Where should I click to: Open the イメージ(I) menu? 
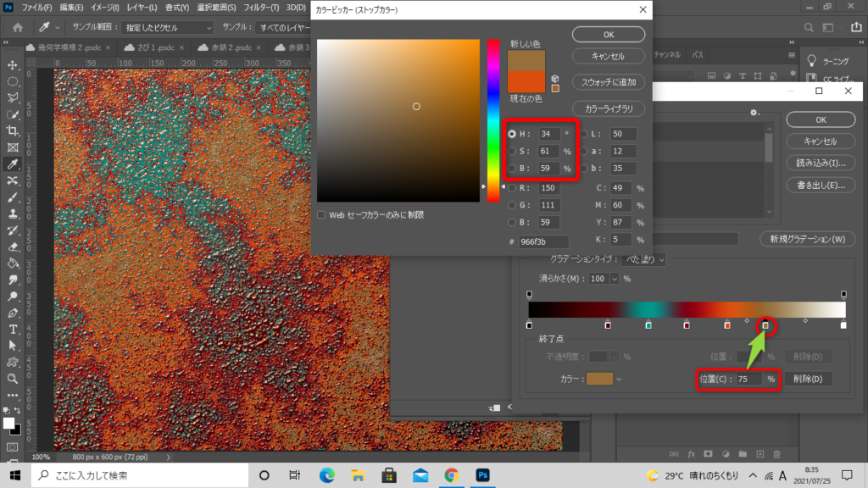(104, 8)
